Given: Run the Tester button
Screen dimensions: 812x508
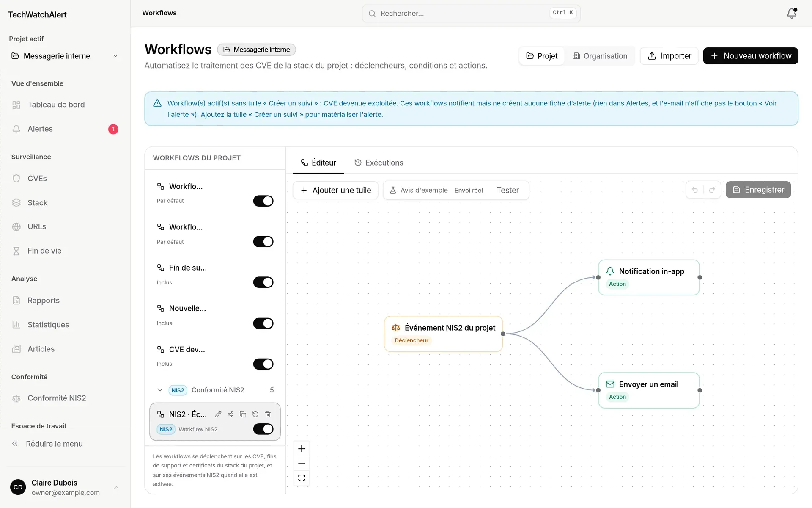Looking at the screenshot, I should (507, 190).
